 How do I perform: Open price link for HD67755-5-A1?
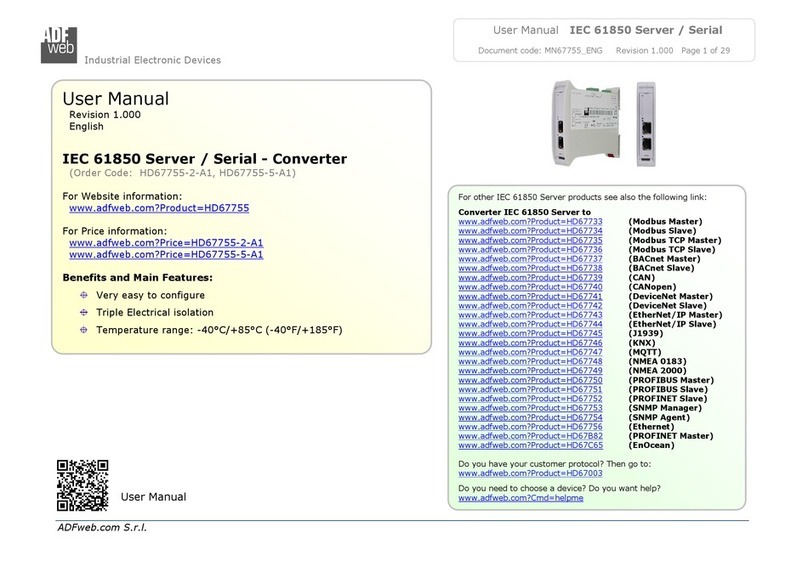(166, 254)
